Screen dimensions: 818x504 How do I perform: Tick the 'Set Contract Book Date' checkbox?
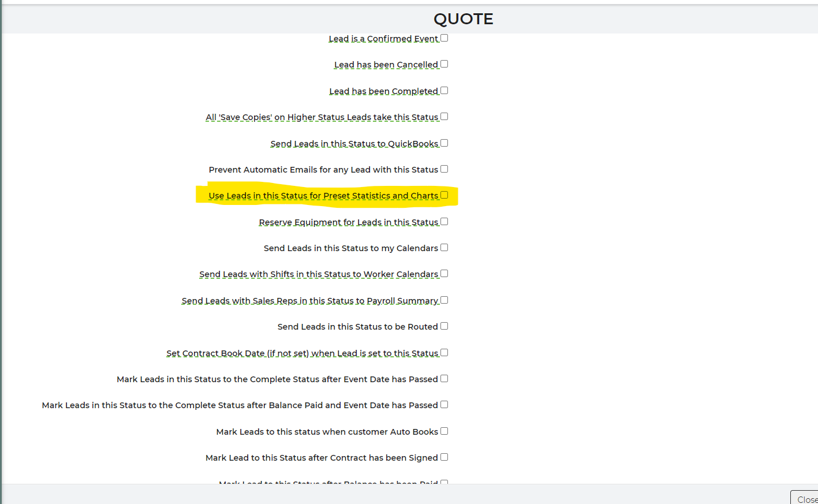(444, 353)
